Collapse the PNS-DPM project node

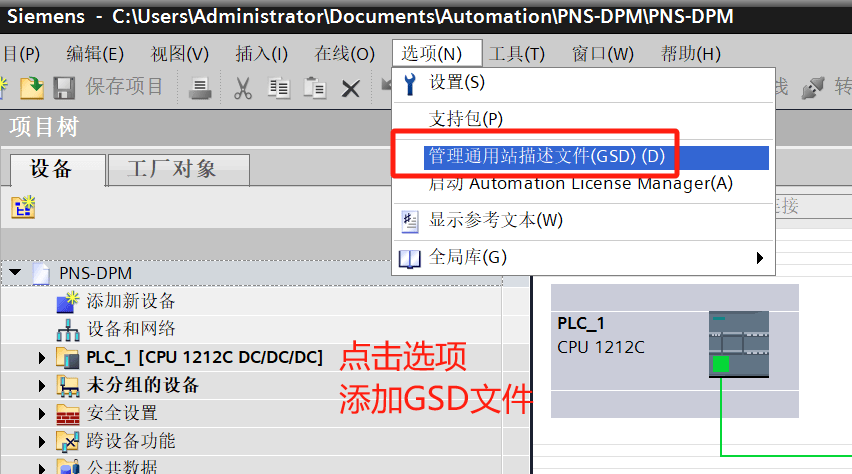tap(15, 272)
